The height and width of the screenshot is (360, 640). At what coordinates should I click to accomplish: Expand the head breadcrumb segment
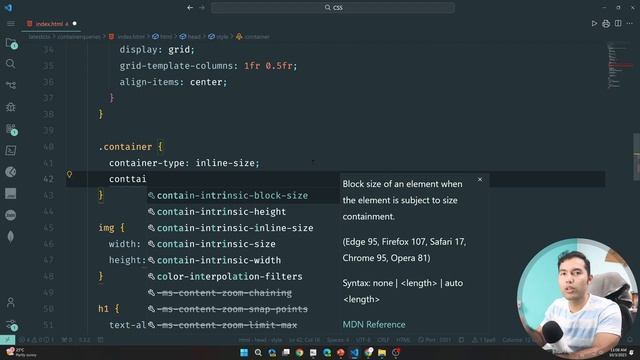190,37
